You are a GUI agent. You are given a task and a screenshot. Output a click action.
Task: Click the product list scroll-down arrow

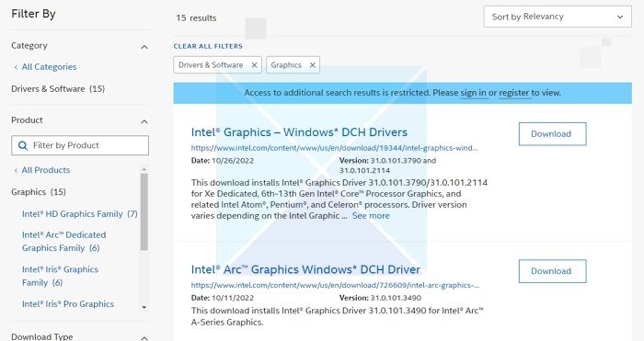[x=144, y=307]
